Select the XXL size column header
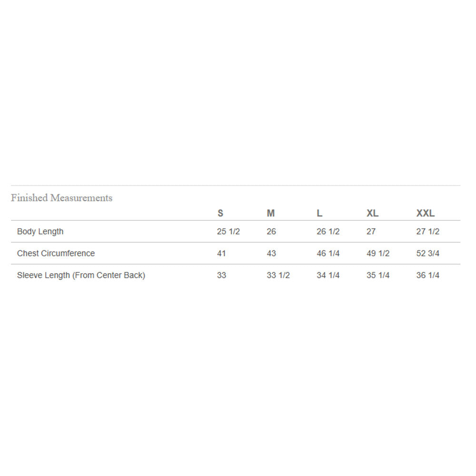This screenshot has height=476, width=476. (426, 213)
